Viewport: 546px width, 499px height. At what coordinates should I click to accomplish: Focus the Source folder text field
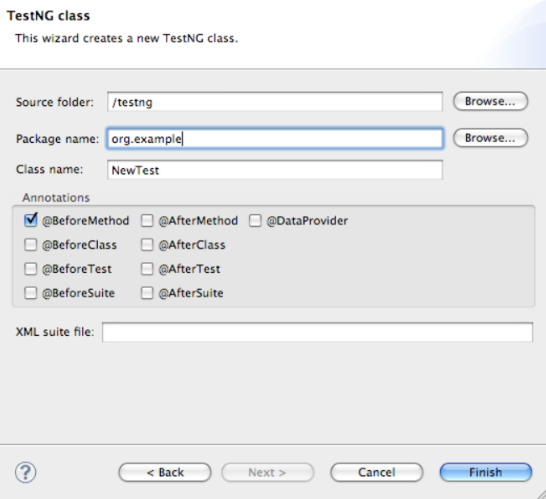point(275,102)
